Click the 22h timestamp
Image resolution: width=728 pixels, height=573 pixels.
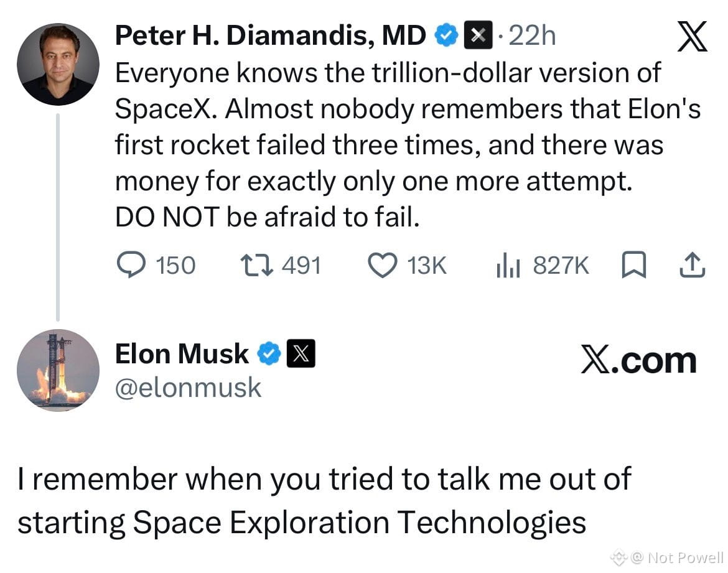coord(532,35)
